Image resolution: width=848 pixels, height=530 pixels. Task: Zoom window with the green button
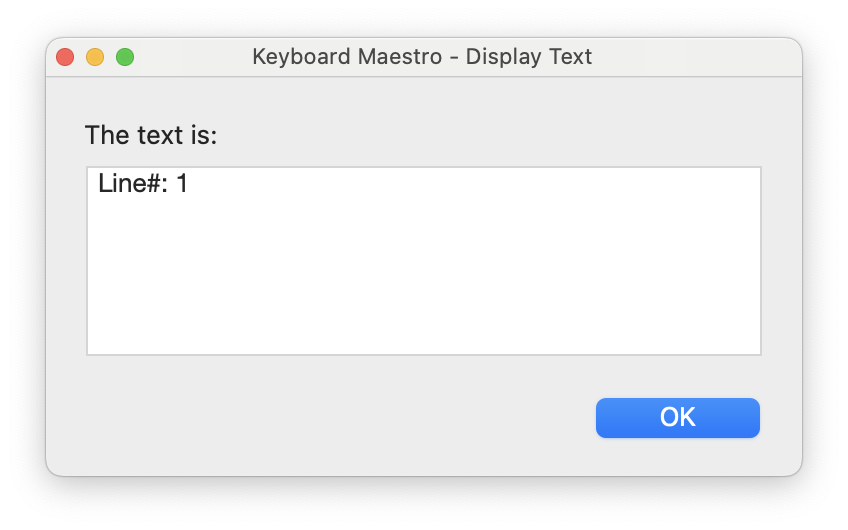[x=125, y=57]
